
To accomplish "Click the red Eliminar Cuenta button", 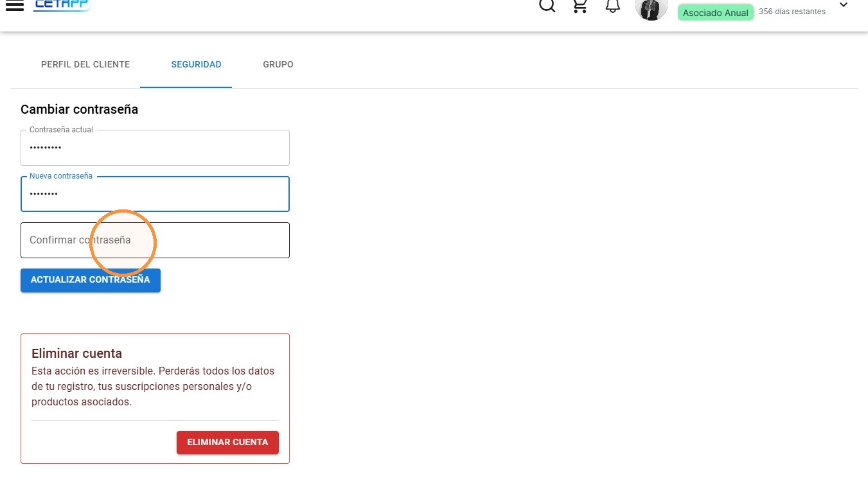I will 227,443.
